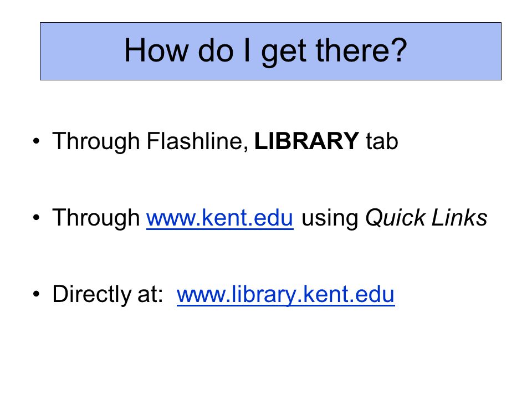532x399 pixels.
Task: Open the www.kent.edu hyperlink
Action: pyautogui.click(x=219, y=217)
